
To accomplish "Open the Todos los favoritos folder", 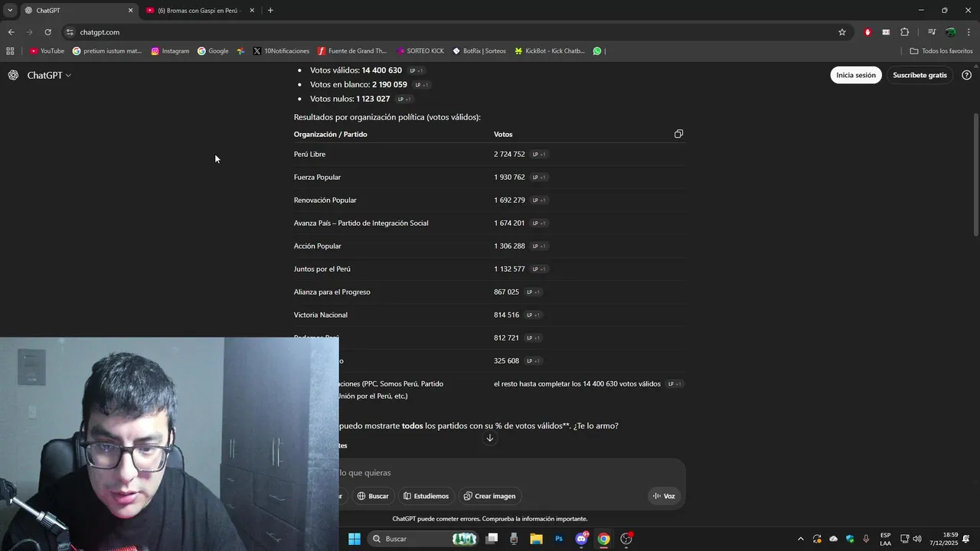I will click(x=941, y=51).
